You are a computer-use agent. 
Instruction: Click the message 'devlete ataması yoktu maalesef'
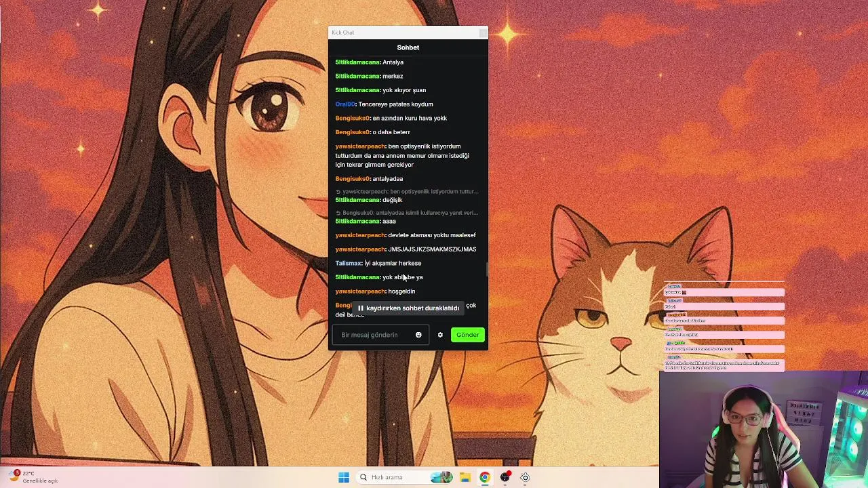tap(432, 235)
